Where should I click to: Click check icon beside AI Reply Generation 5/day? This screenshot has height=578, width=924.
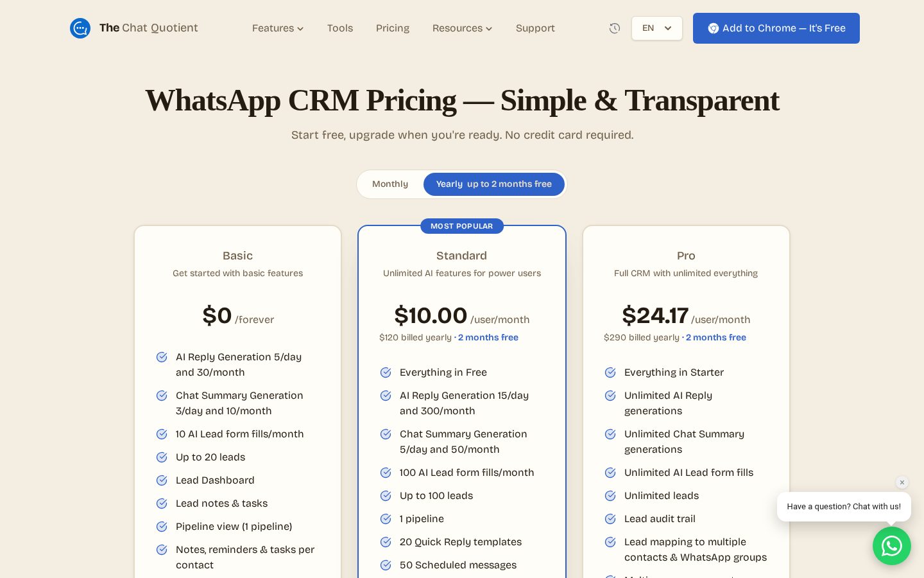pyautogui.click(x=162, y=357)
